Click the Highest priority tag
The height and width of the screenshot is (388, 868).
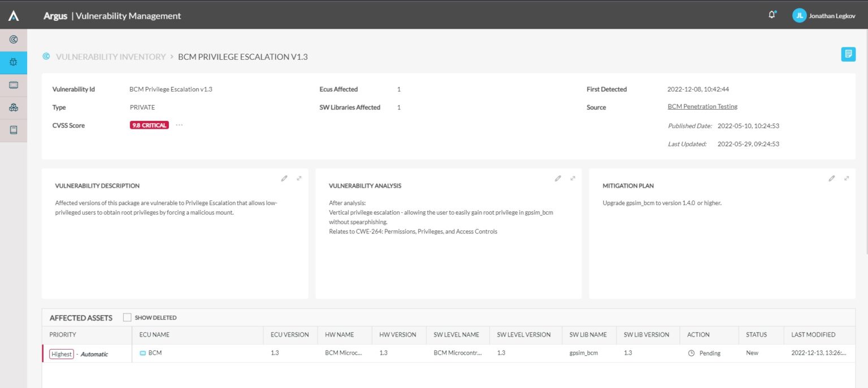coord(62,354)
